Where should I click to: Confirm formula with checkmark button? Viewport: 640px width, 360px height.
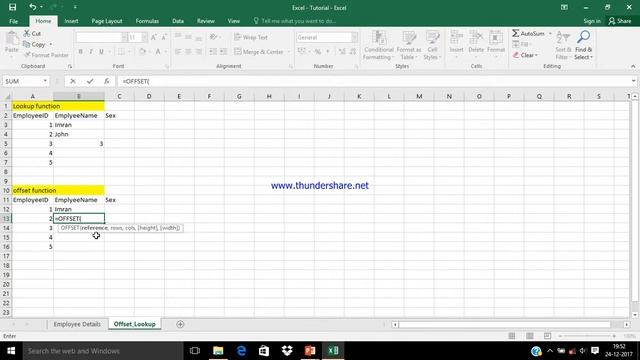coord(90,81)
